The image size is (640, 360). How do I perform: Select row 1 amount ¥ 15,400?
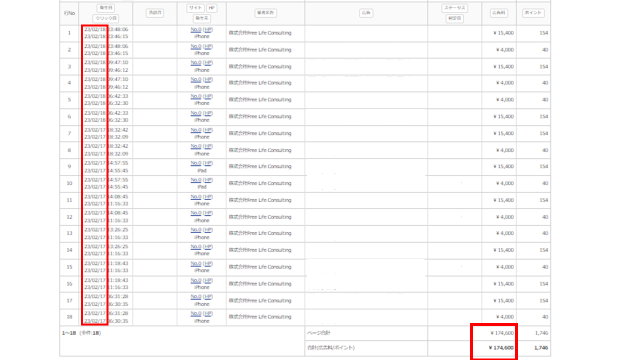coord(503,33)
